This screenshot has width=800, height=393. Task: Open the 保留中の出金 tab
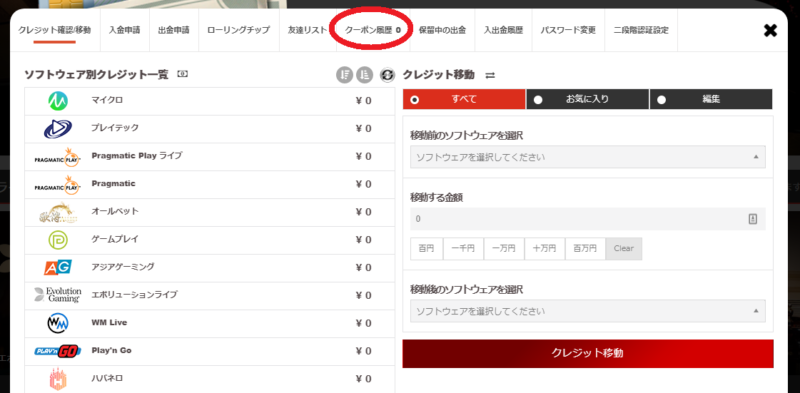point(442,30)
